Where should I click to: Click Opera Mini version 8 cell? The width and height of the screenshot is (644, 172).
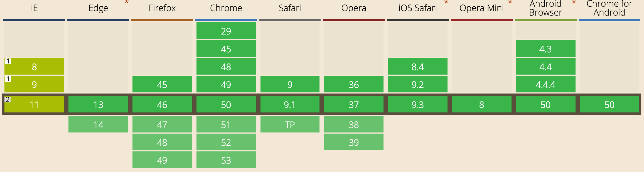coord(481,105)
